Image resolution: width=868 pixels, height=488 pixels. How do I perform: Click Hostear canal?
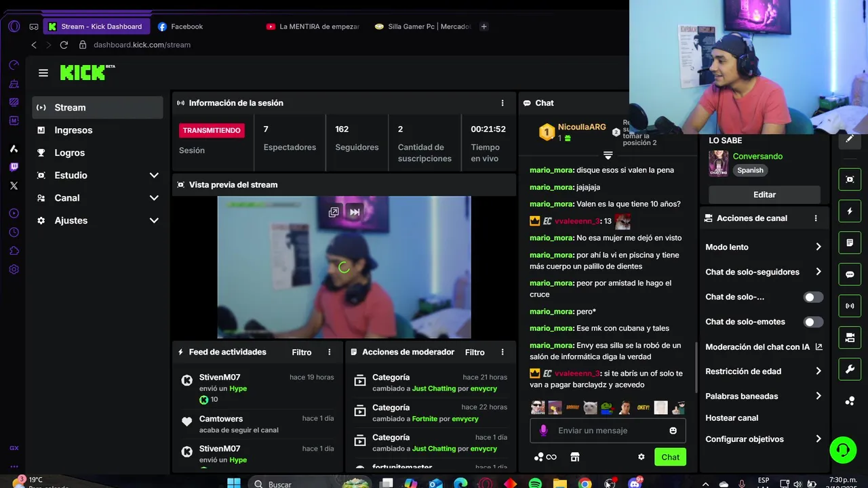point(732,418)
